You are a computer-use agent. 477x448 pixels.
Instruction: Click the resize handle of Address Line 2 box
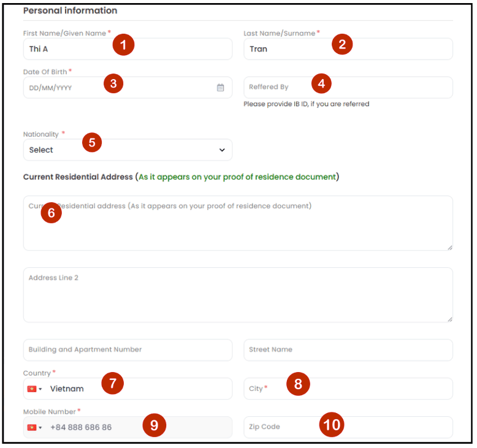(x=449, y=319)
